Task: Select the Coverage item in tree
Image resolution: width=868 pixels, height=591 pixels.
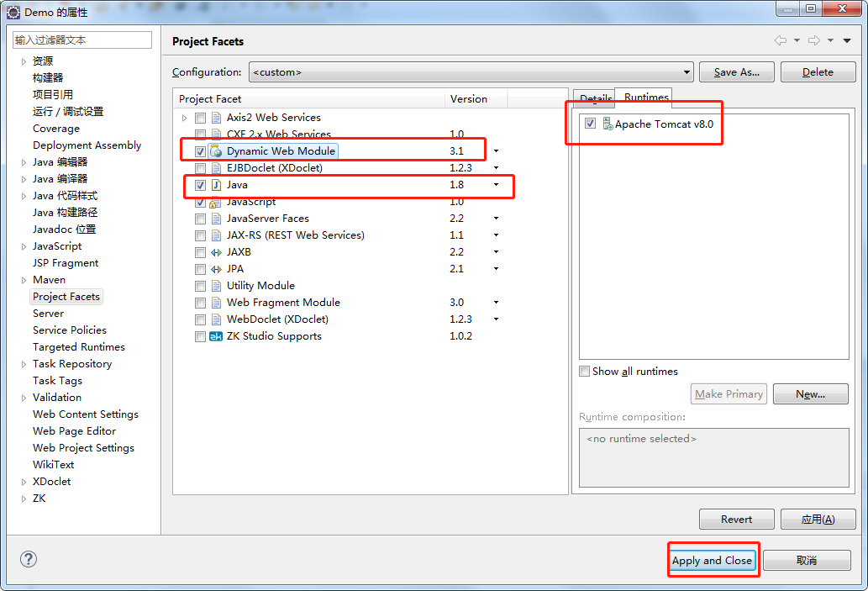Action: click(56, 129)
